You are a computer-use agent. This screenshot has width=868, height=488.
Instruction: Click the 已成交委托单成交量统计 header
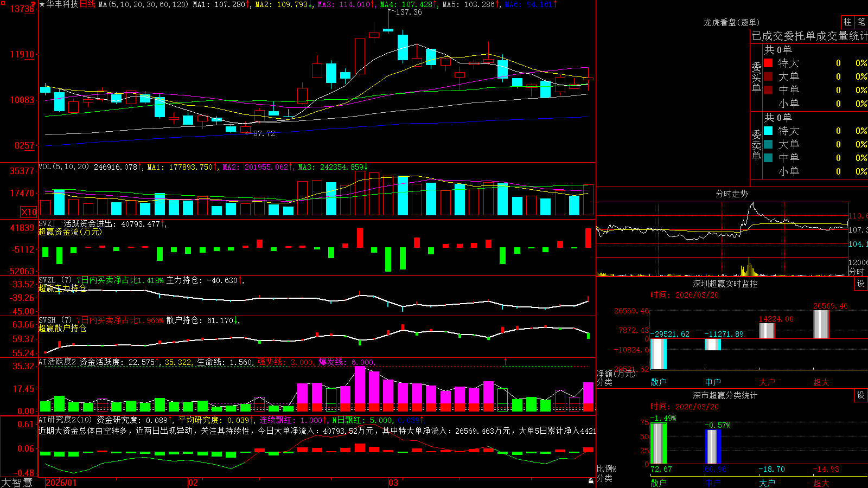(809, 36)
